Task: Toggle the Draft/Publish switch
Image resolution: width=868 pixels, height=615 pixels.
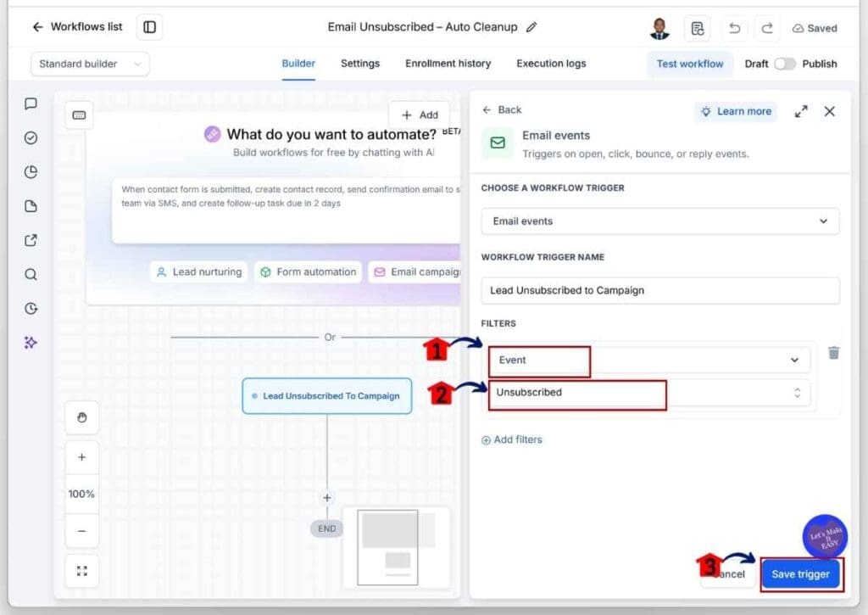Action: [784, 64]
